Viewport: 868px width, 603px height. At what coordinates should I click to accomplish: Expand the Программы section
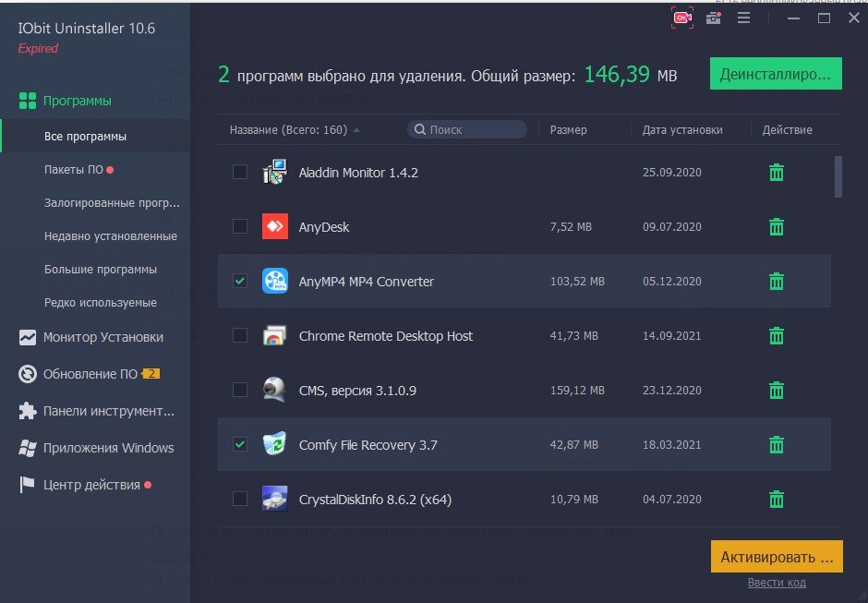coord(77,101)
